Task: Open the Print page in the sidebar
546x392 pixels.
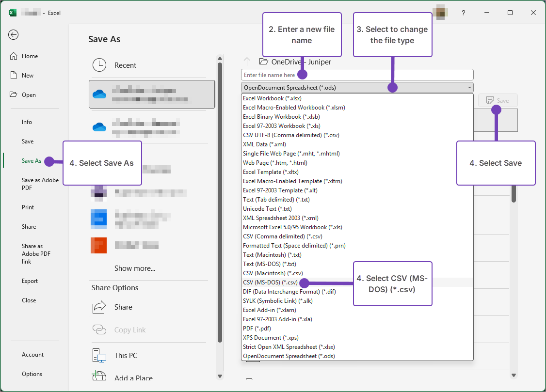Action: pyautogui.click(x=28, y=207)
